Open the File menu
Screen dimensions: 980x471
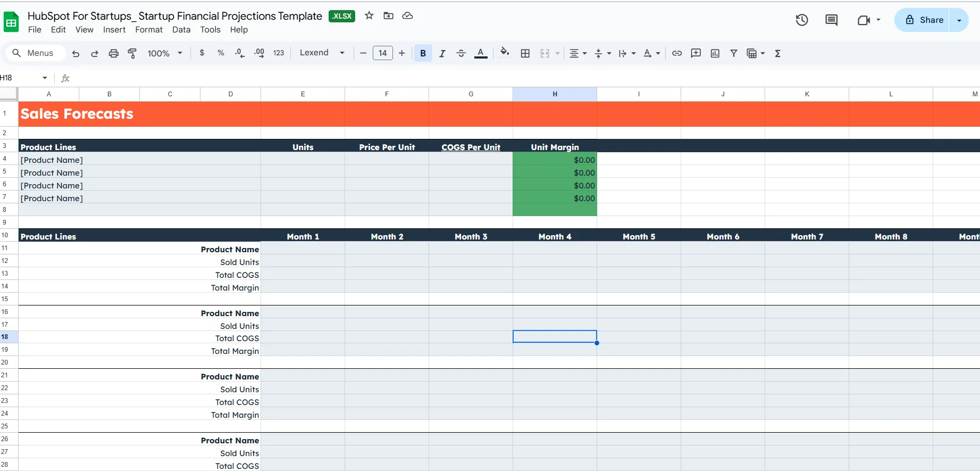tap(35, 30)
